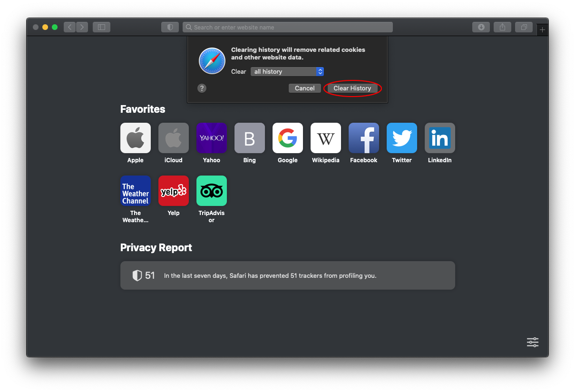Viewport: 575px width, 392px height.
Task: Go back with the back arrow
Action: 70,27
